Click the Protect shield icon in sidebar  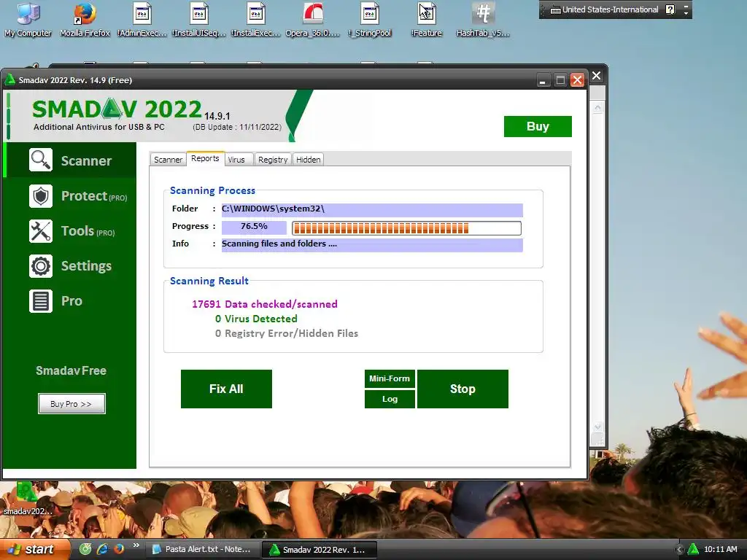(x=41, y=195)
